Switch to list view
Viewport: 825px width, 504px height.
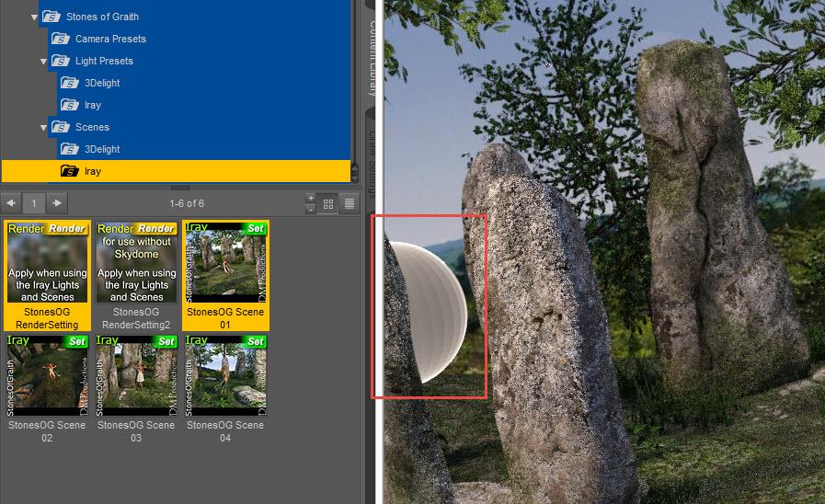click(349, 203)
